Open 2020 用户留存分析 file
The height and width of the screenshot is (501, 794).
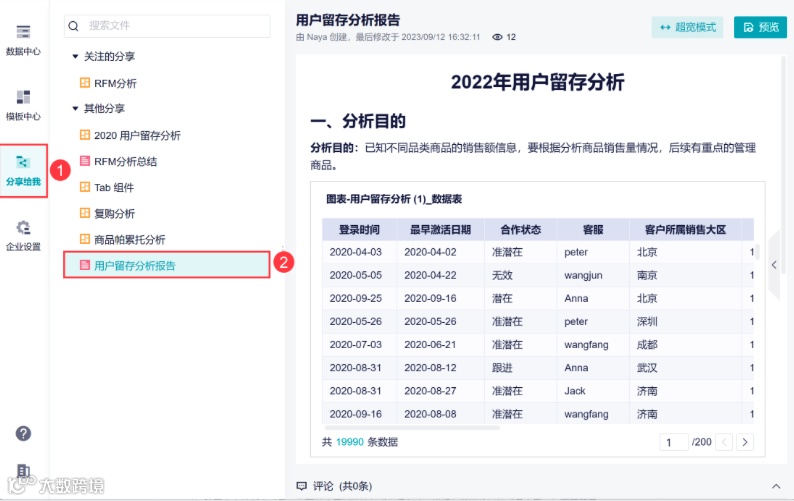137,135
